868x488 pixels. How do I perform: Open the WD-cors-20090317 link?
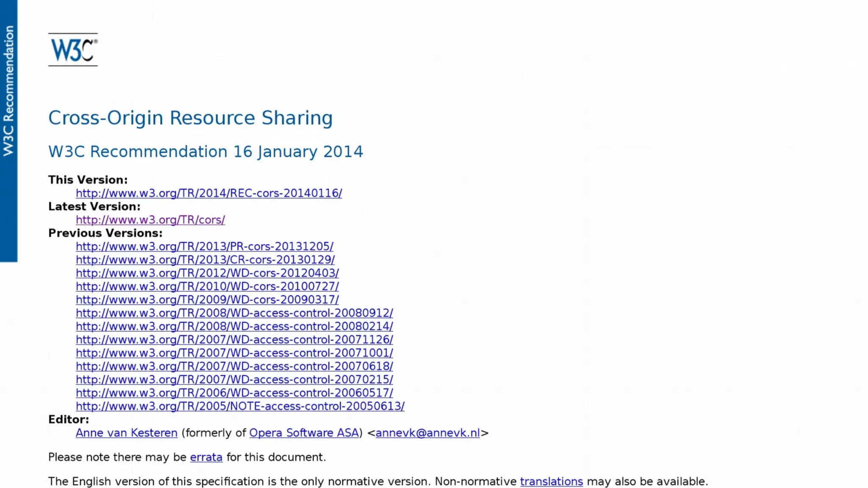click(x=207, y=300)
